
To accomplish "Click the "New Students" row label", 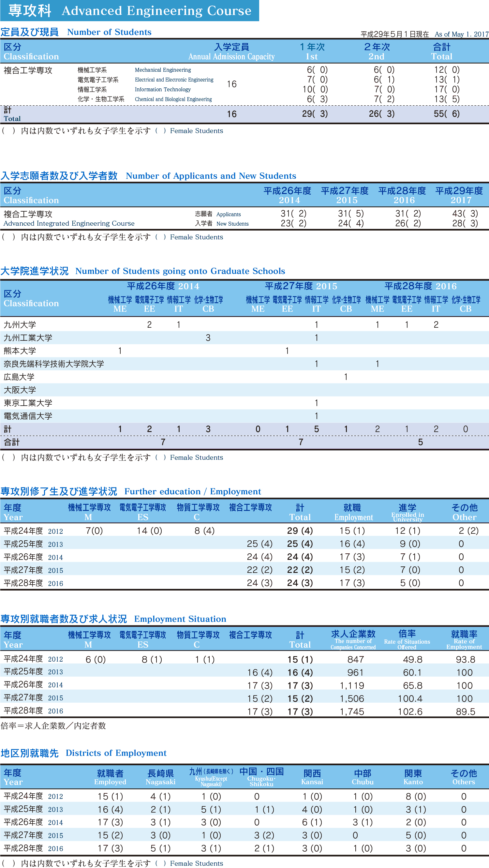I will point(232,224).
